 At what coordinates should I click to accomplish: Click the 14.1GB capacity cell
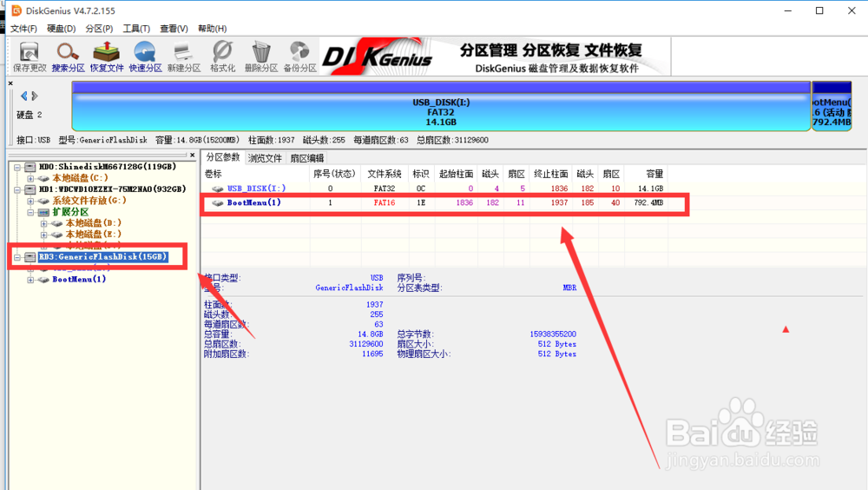650,189
